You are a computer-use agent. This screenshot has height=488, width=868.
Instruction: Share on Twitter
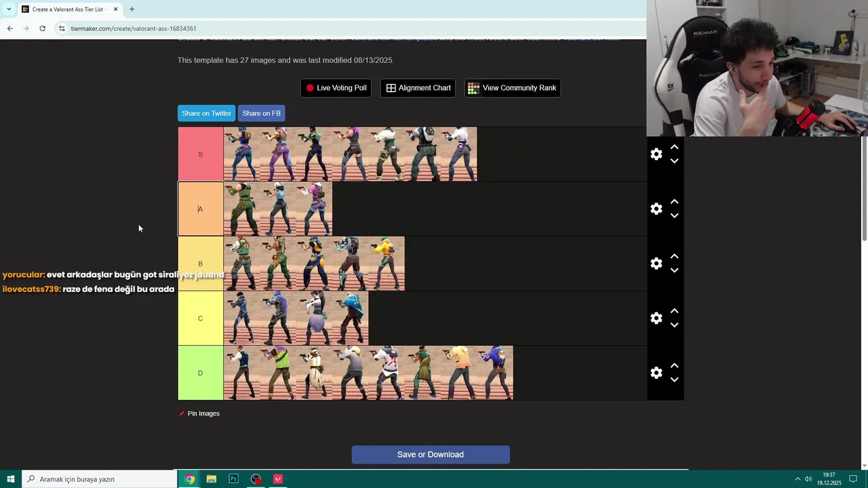(x=206, y=113)
